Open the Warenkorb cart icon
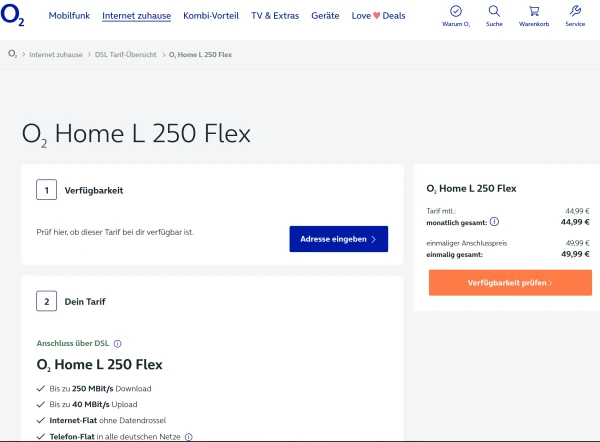 [x=534, y=11]
